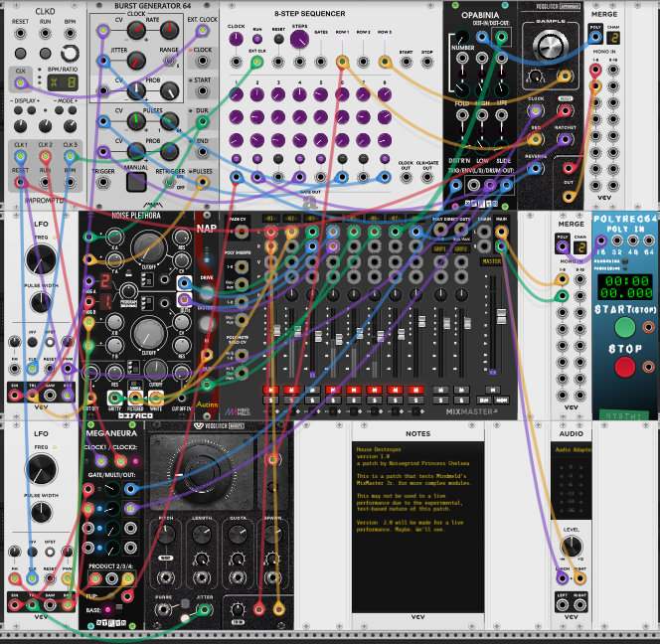Click the Voxglitch PITCH knob
Image resolution: width=660 pixels, height=644 pixels.
(x=166, y=535)
